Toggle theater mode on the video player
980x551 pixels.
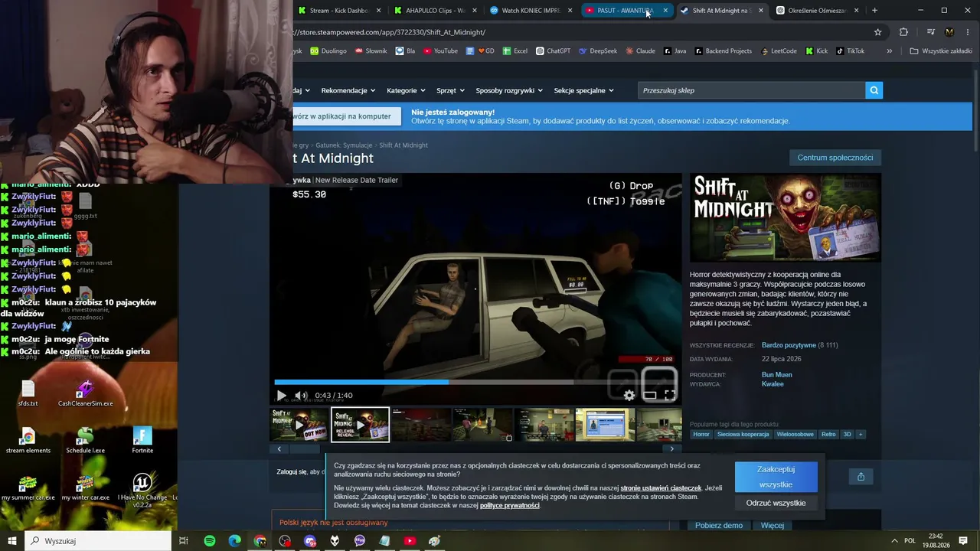point(650,396)
